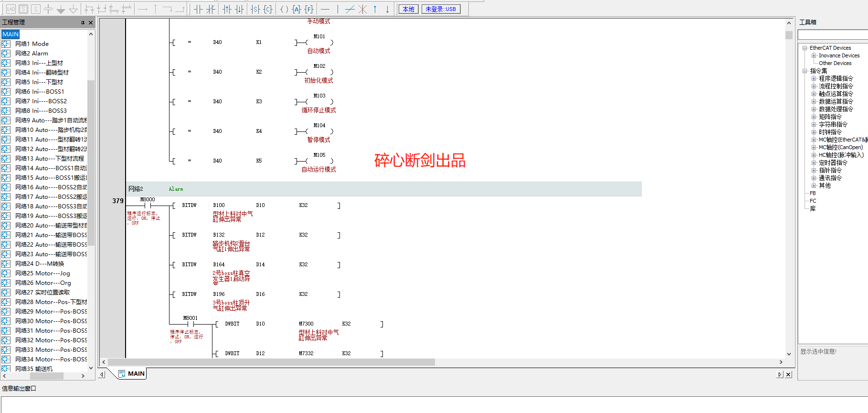The width and height of the screenshot is (868, 413).
Task: Click the 未登录::USB connection button
Action: 441,9
